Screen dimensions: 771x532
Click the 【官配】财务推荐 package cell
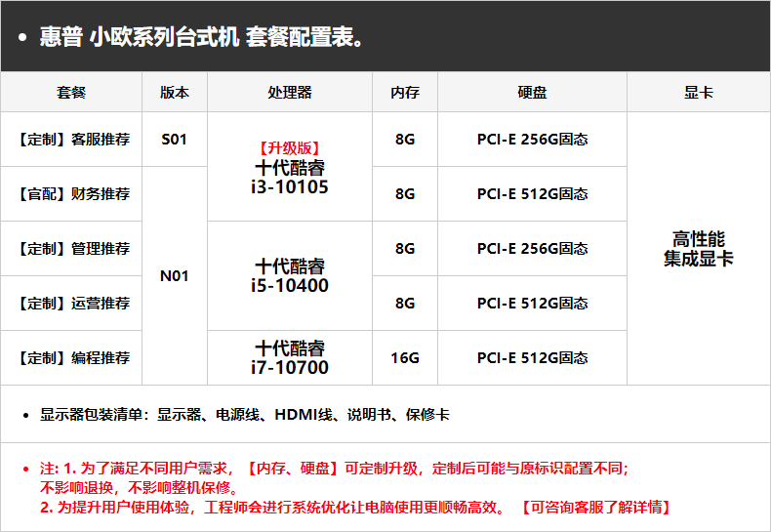(x=71, y=193)
